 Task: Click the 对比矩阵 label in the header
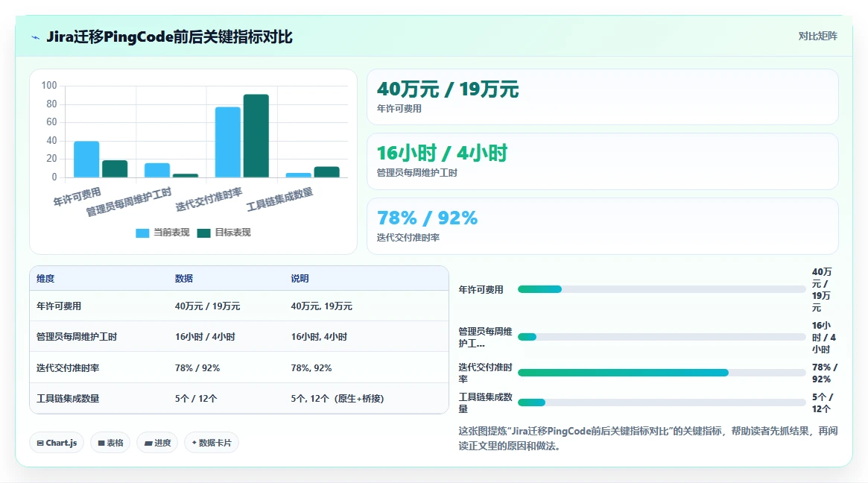[817, 36]
